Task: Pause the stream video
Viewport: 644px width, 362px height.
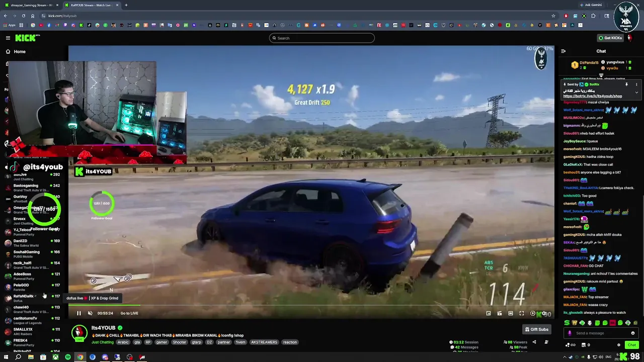Action: pos(79,313)
